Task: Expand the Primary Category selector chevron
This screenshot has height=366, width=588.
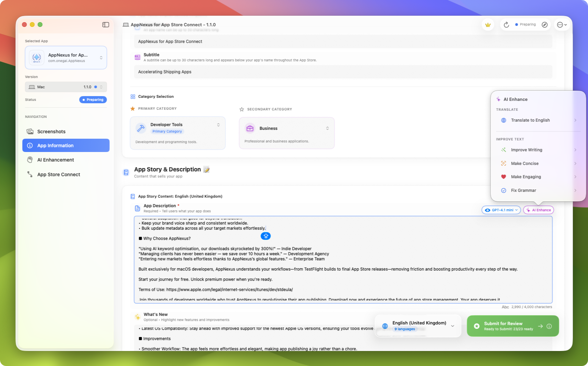Action: pos(218,125)
